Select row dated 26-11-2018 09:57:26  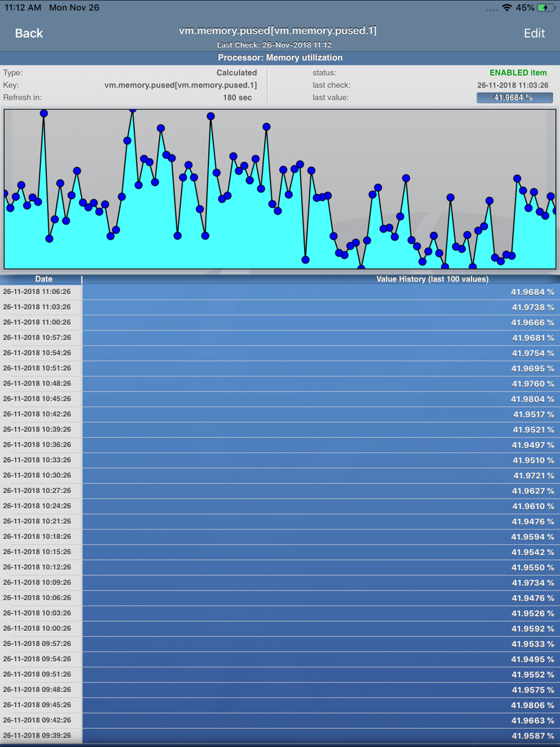click(x=280, y=644)
